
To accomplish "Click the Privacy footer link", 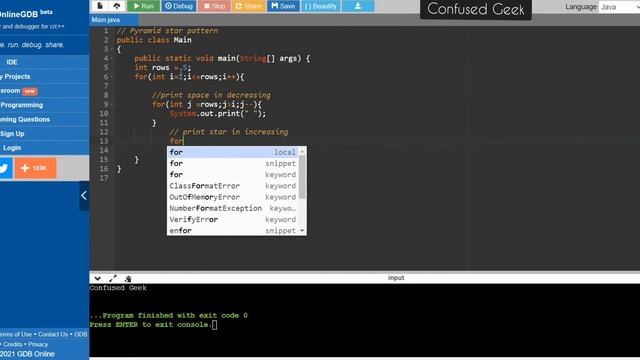I will (38, 344).
